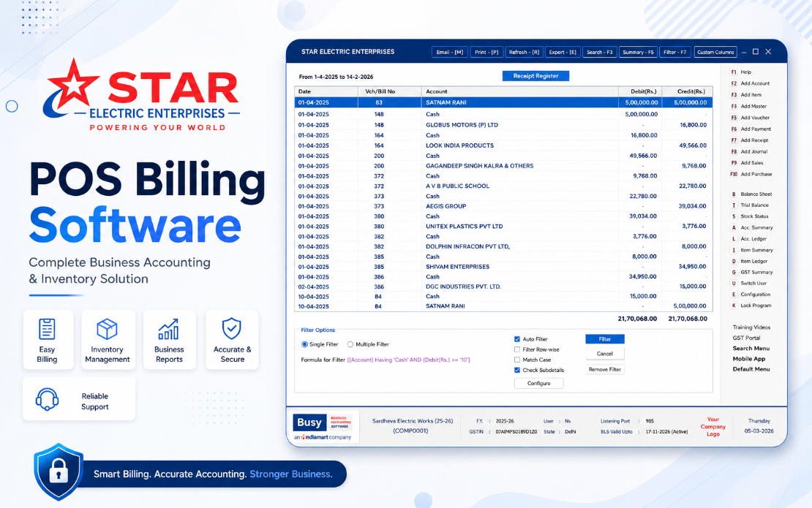
Task: Choose F5 Add Voucher
Action: pos(750,118)
